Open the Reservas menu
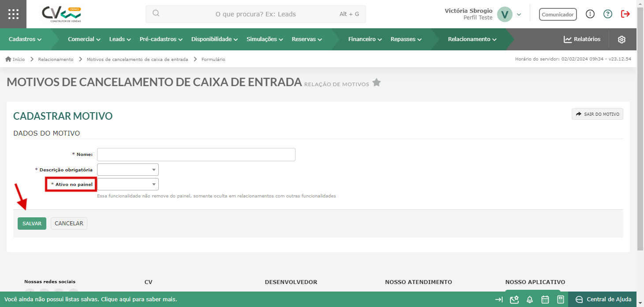The image size is (644, 307). 307,39
